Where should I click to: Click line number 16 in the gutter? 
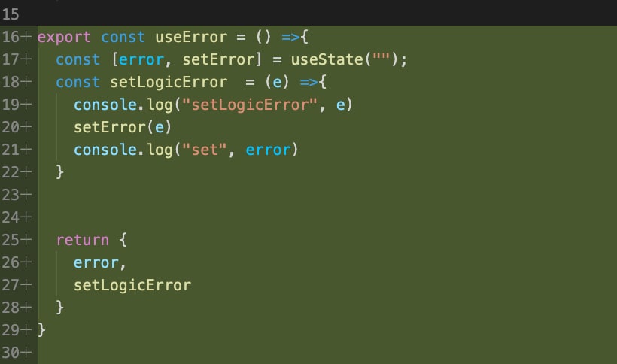pos(12,37)
